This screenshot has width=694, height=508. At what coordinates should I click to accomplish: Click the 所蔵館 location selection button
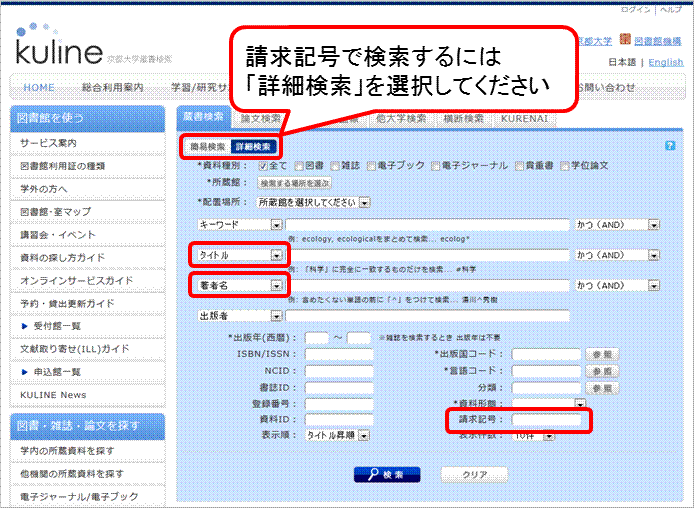294,183
